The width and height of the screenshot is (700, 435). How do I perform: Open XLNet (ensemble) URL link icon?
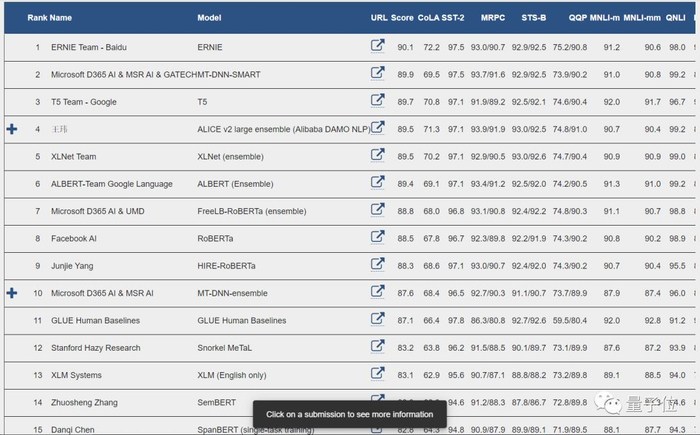click(x=378, y=155)
